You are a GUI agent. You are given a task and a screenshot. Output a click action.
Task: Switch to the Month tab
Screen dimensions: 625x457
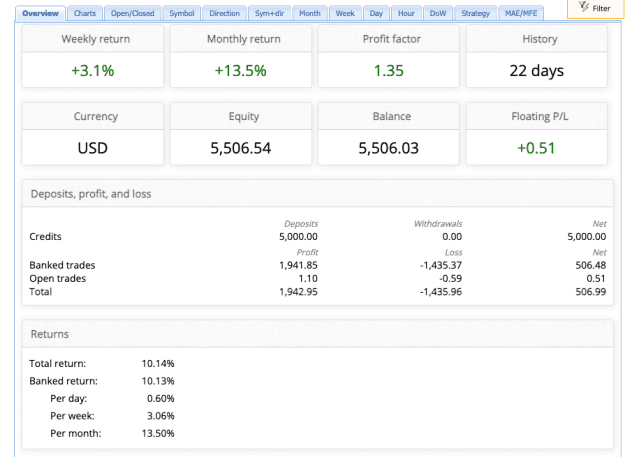[x=310, y=14]
